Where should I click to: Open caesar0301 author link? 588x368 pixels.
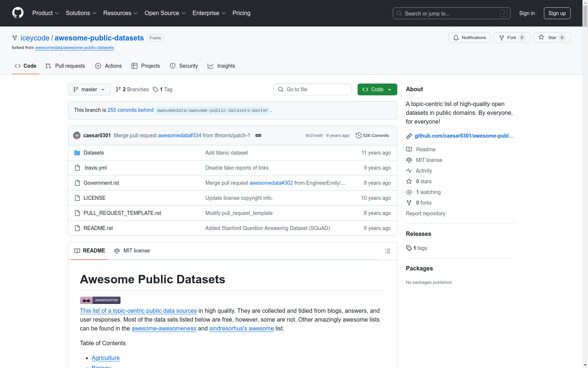(x=97, y=135)
